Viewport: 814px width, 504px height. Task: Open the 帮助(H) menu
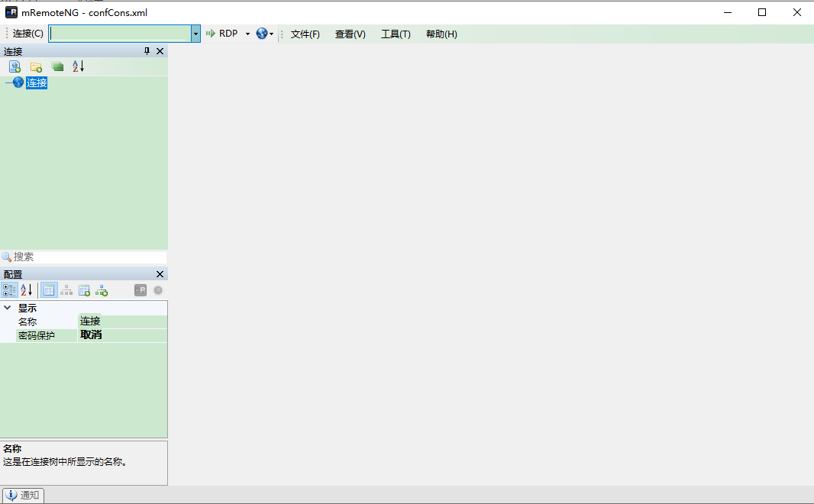click(x=442, y=34)
